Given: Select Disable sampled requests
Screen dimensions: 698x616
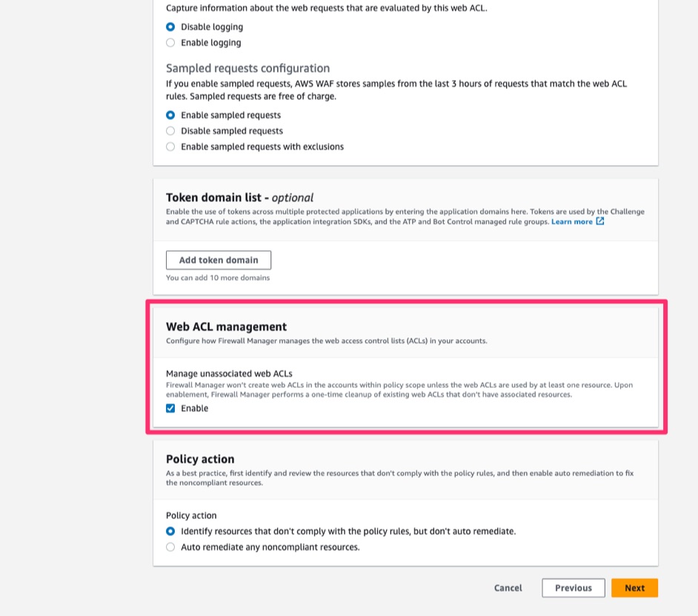Looking at the screenshot, I should [170, 130].
